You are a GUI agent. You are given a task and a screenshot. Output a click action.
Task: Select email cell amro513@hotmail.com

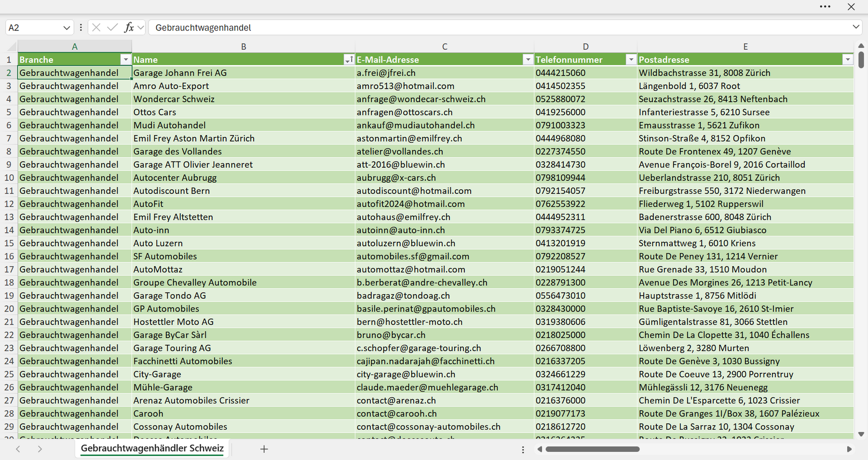coord(445,86)
